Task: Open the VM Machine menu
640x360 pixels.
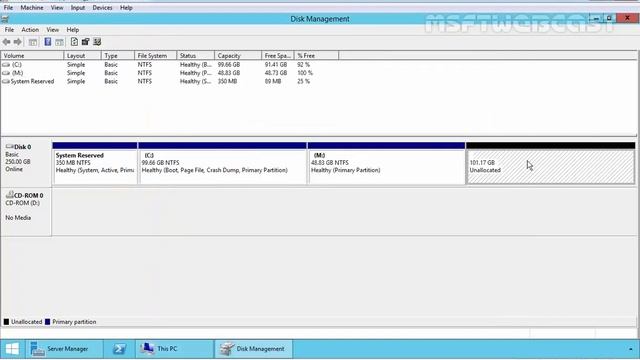Action: [32, 7]
